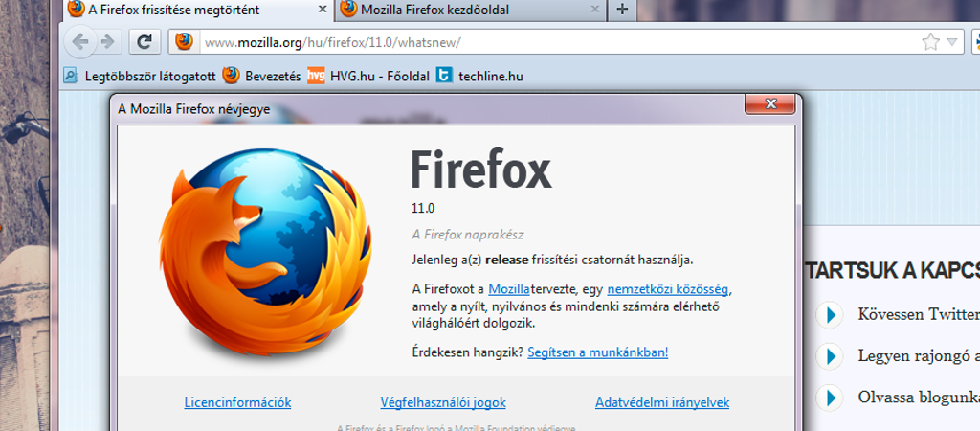Open the 'techline.hu' bookmark

tap(480, 77)
